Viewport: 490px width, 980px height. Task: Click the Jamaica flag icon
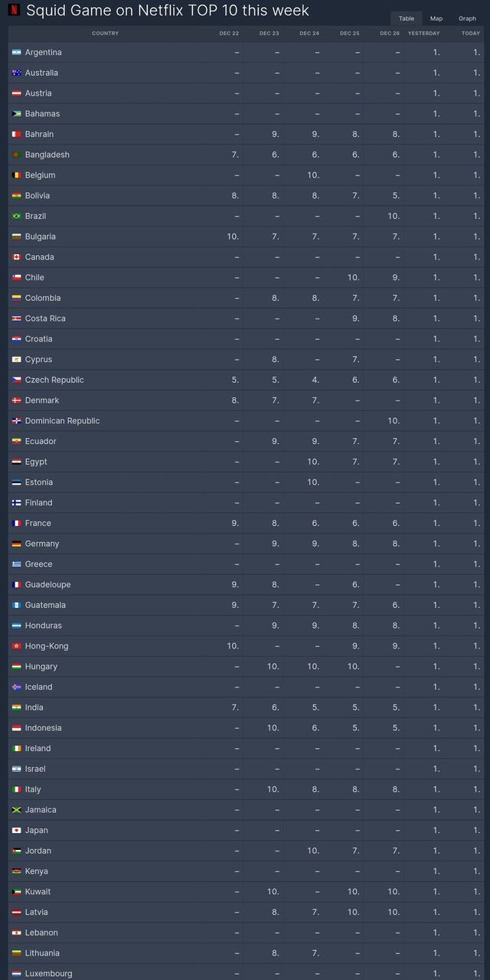[x=17, y=810]
